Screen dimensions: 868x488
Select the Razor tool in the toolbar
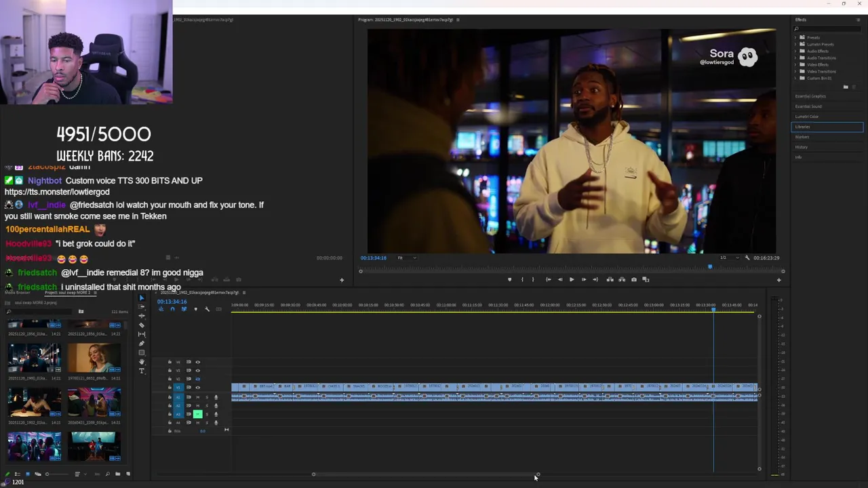142,325
